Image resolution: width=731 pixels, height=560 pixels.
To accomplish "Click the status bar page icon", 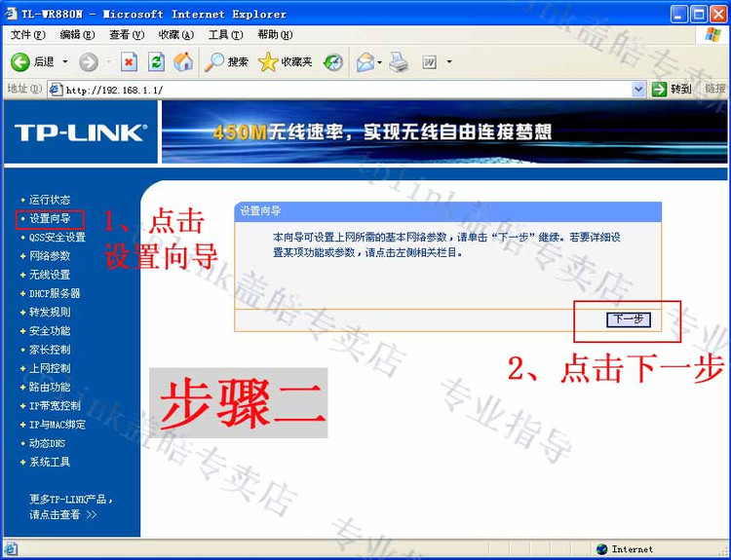I will [x=11, y=549].
